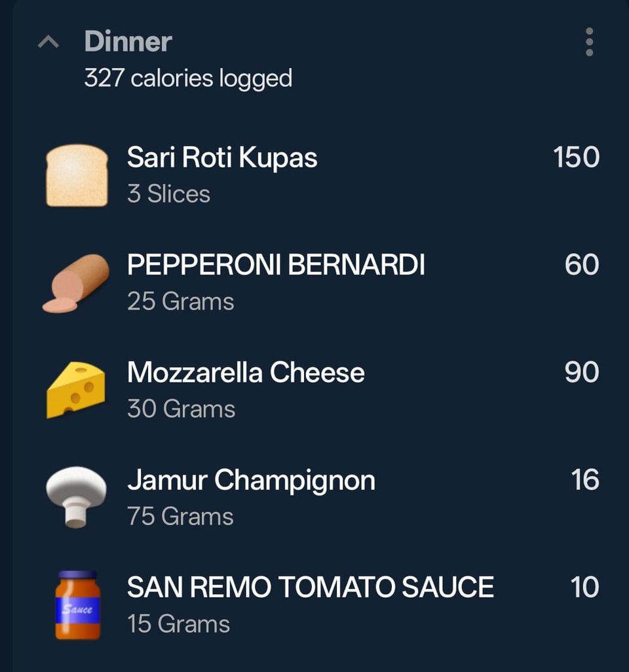Tap the Dinner heading title
Viewport: 629px width, 672px height.
(128, 42)
